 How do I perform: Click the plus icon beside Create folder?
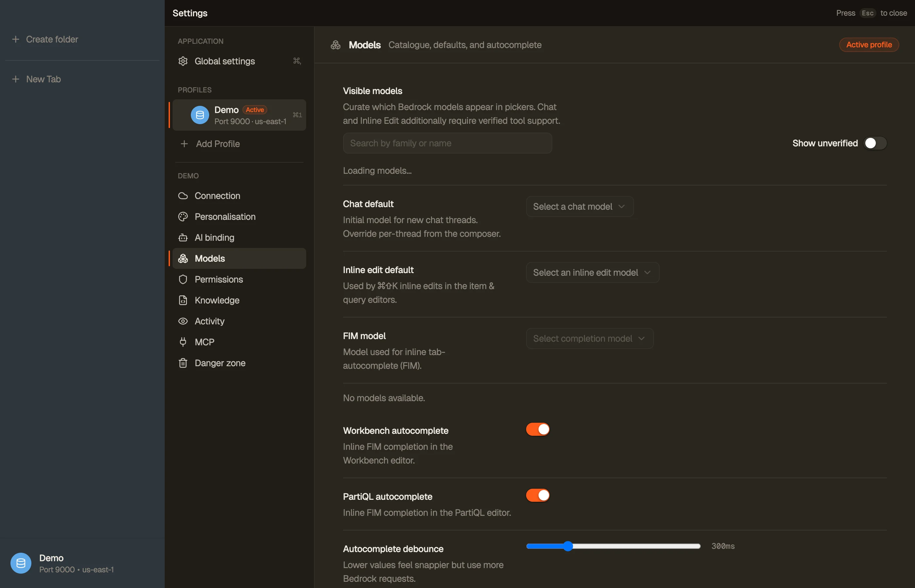point(15,39)
